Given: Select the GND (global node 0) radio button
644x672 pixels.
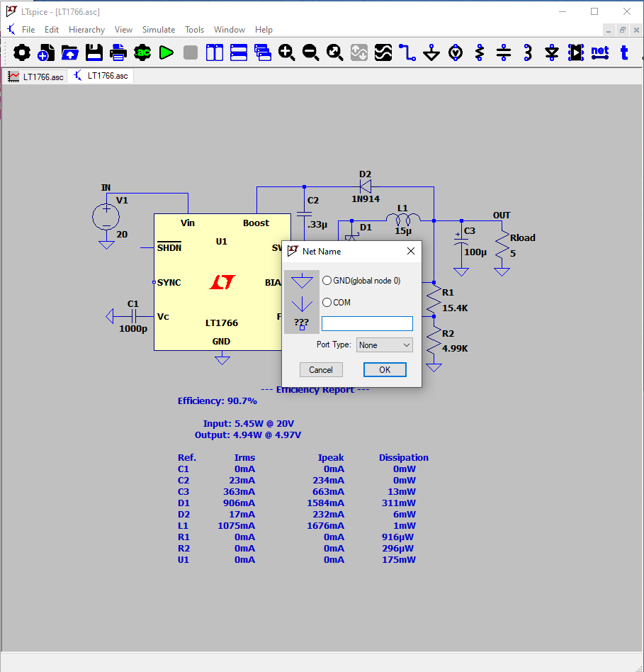Looking at the screenshot, I should click(327, 281).
